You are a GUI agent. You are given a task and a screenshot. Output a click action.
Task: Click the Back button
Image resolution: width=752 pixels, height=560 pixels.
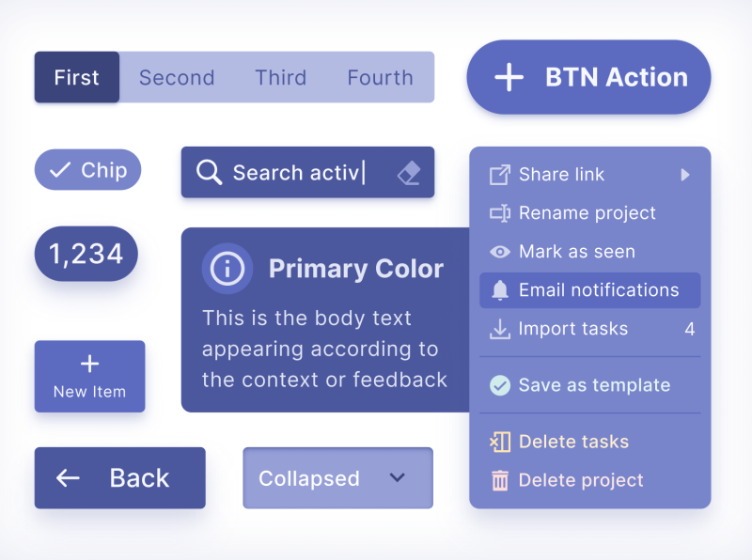119,478
